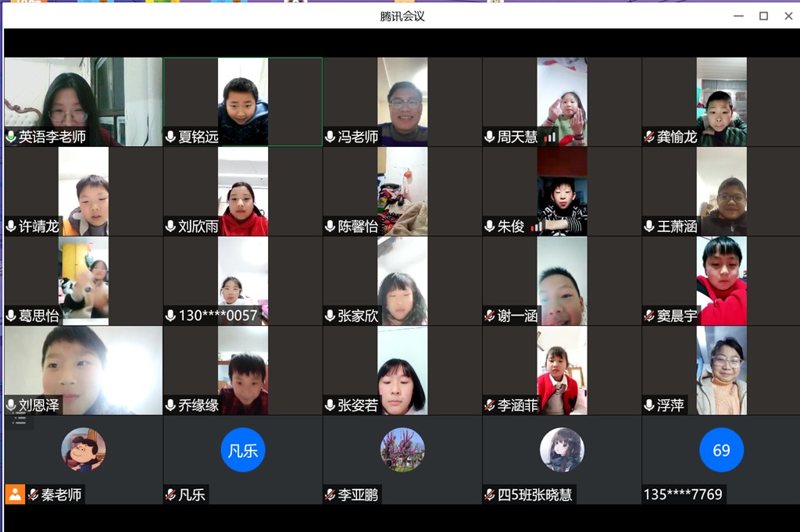This screenshot has height=532, width=800.
Task: Click the muted microphone icon of 谢一涵
Action: click(x=490, y=316)
